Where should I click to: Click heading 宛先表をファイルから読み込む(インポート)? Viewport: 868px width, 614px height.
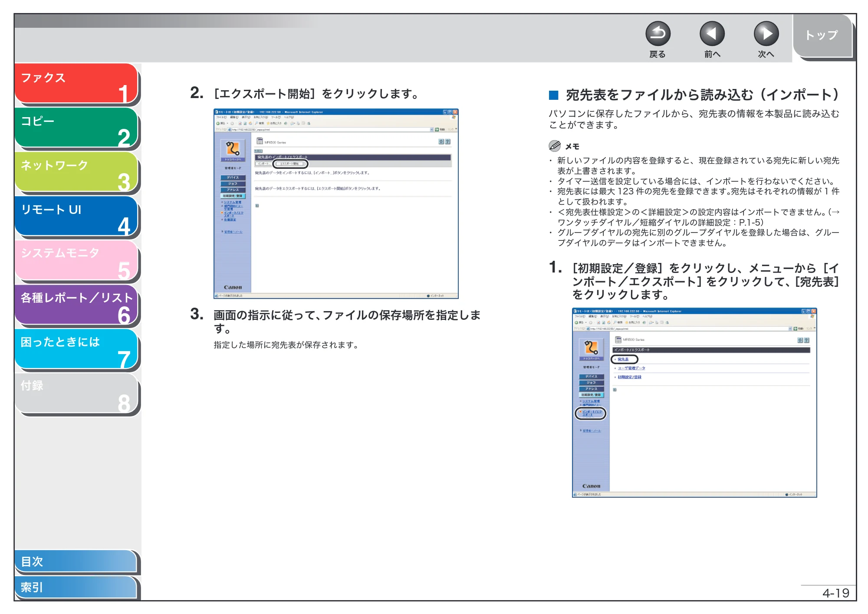(703, 95)
